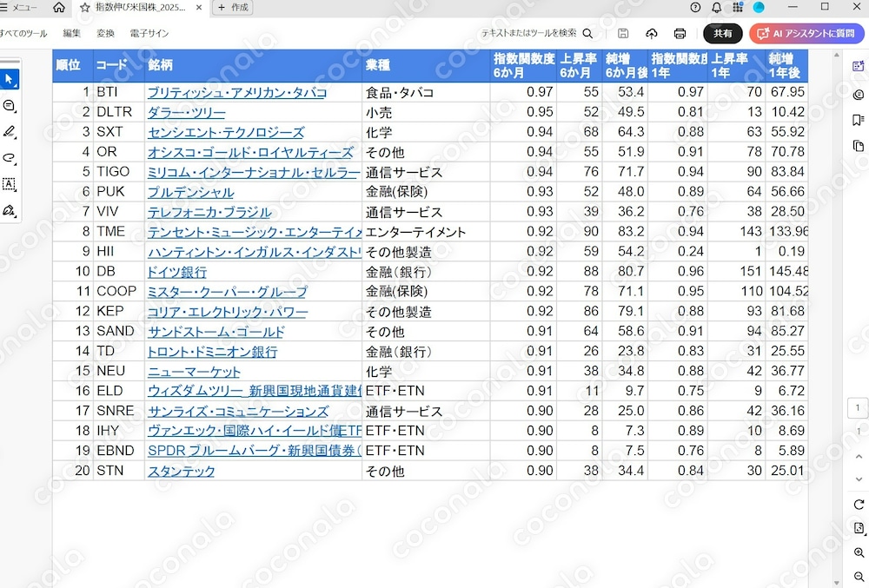Open すべてのツール menu
This screenshot has width=869, height=588.
(x=23, y=34)
